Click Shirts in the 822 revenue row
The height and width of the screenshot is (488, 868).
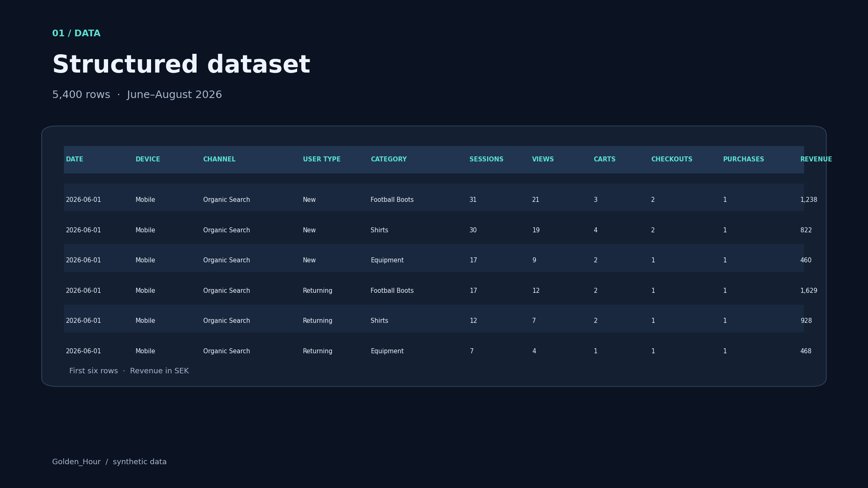pyautogui.click(x=379, y=230)
